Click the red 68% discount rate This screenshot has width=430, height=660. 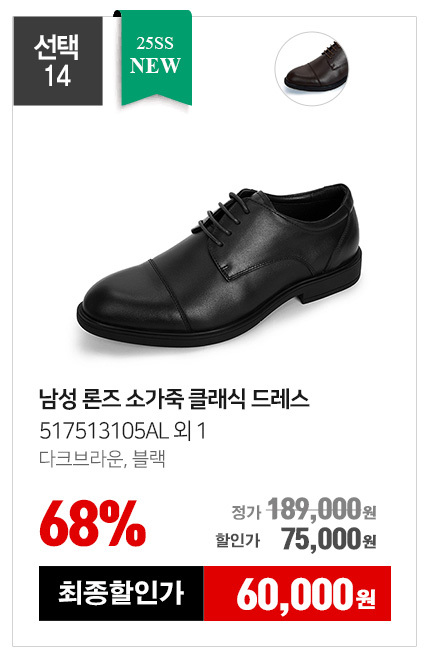(93, 524)
